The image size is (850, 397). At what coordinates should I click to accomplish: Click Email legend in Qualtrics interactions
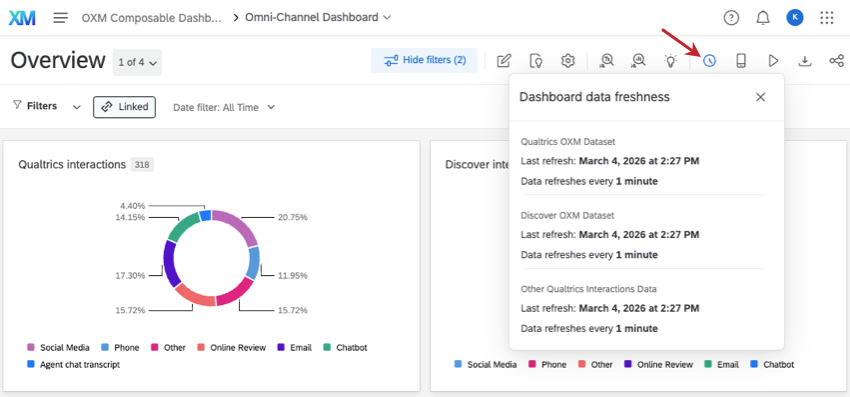click(x=295, y=348)
